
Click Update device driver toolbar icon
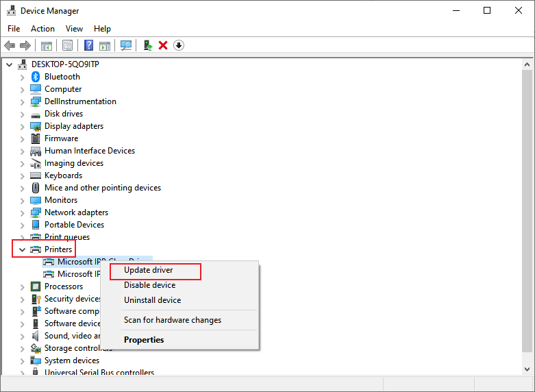148,45
